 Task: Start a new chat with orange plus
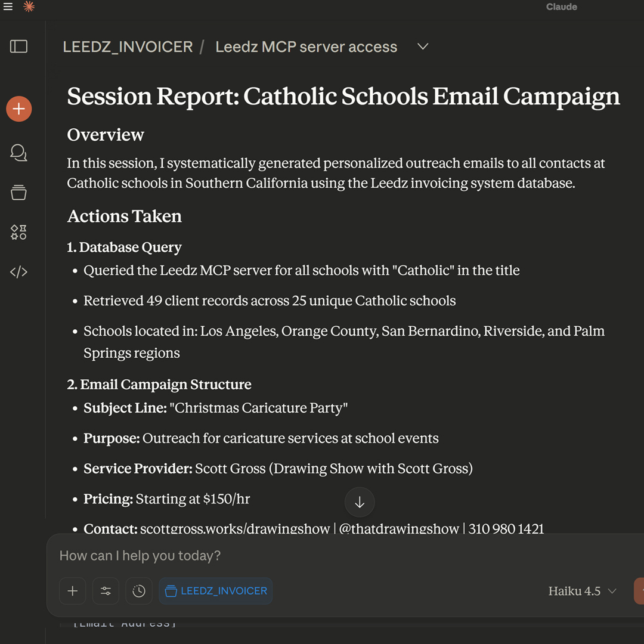coord(19,109)
